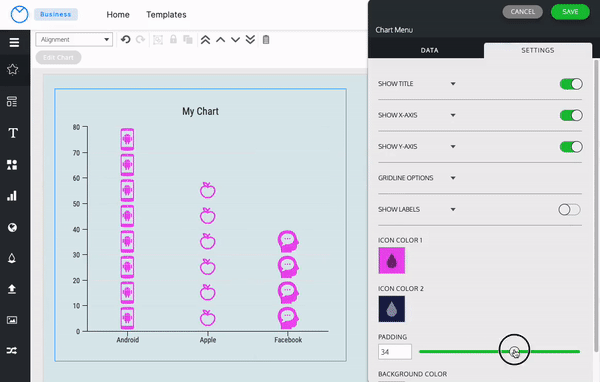Click the Facebook axis label

(x=288, y=340)
